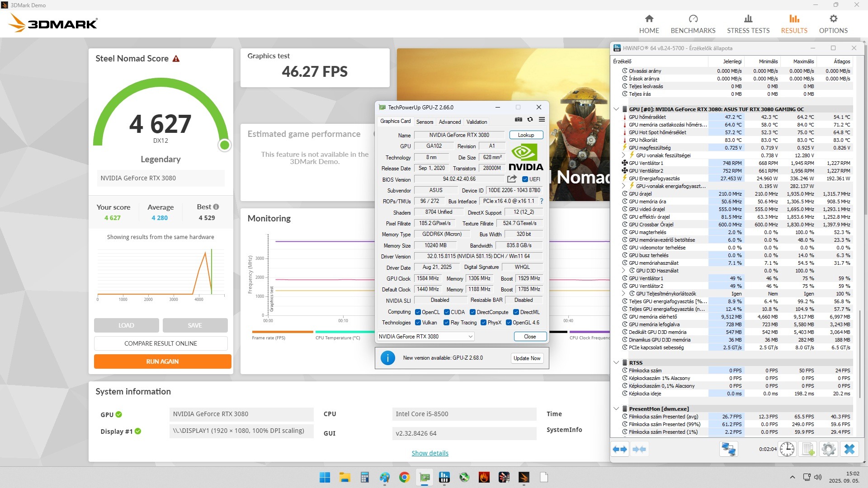
Task: Click BIOS export share icon
Action: [512, 179]
